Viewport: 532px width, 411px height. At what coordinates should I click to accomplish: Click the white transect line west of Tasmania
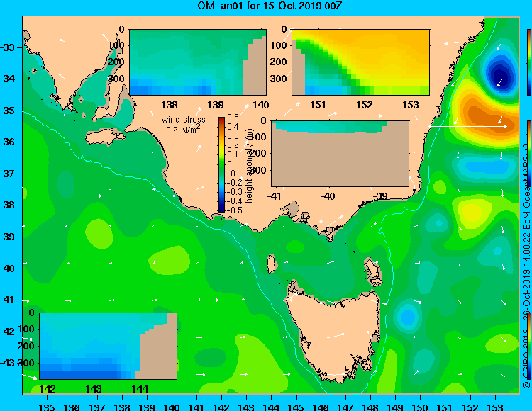[254, 300]
